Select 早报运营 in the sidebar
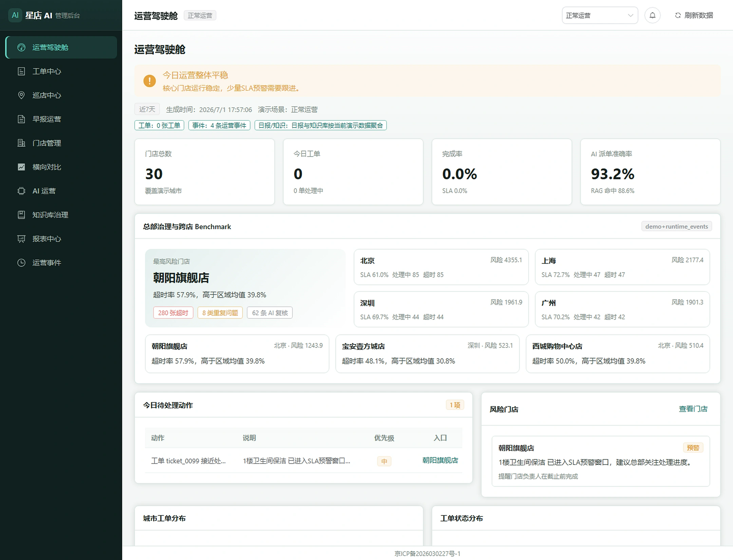Viewport: 733px width, 560px height. pyautogui.click(x=61, y=119)
